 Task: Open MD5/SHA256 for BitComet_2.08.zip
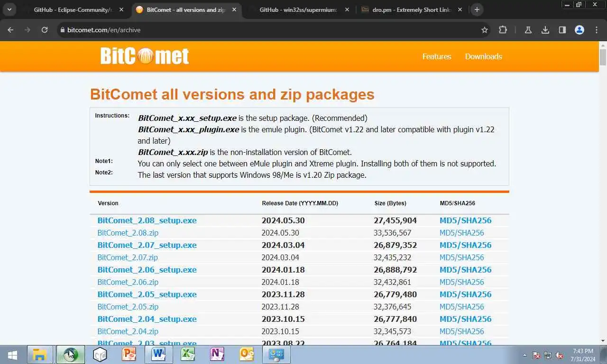point(462,233)
